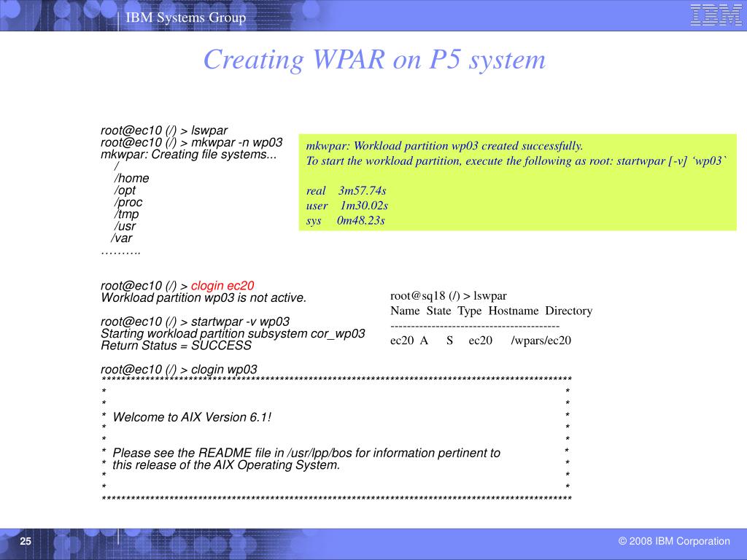This screenshot has height=560, width=747.
Task: Click the "/opt" file system entry
Action: 124,190
